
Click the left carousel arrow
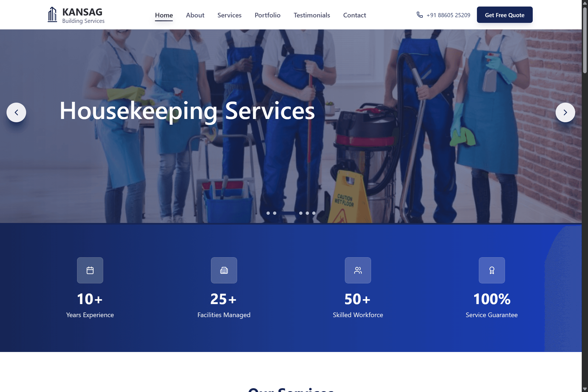16,112
